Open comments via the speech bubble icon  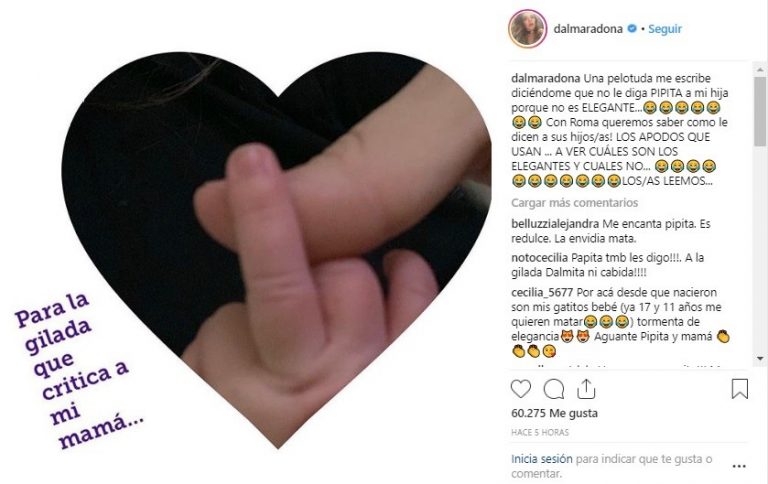pos(553,389)
